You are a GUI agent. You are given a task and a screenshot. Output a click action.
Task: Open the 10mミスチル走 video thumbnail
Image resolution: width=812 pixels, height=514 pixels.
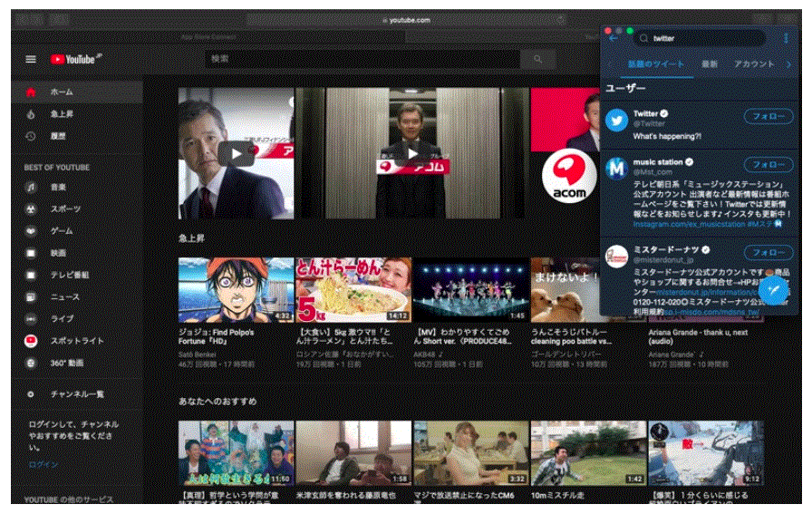[589, 453]
